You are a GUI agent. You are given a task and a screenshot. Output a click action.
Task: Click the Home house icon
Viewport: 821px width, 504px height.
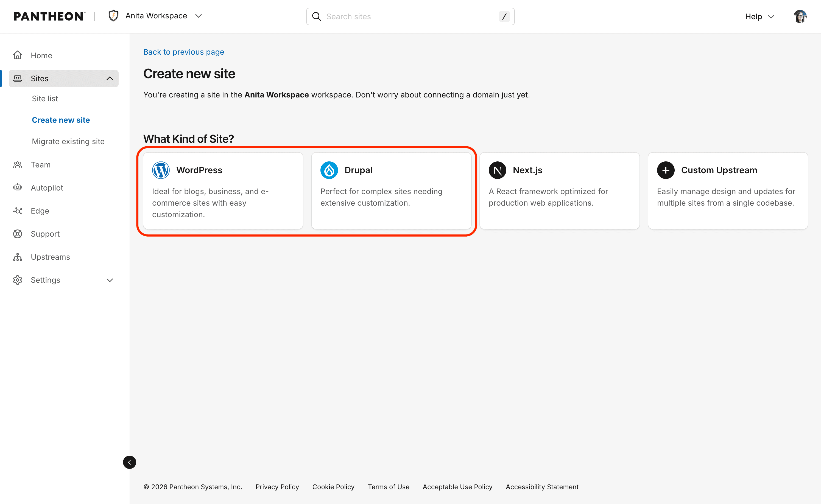tap(18, 55)
